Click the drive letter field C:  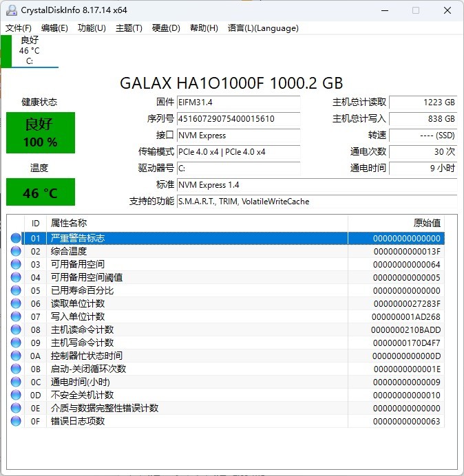(x=238, y=169)
